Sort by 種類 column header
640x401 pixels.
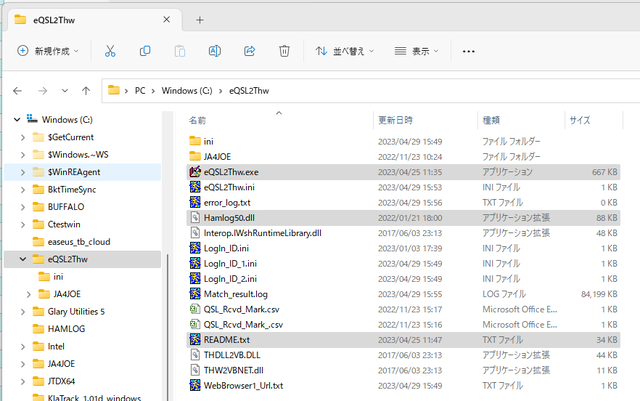pyautogui.click(x=491, y=120)
